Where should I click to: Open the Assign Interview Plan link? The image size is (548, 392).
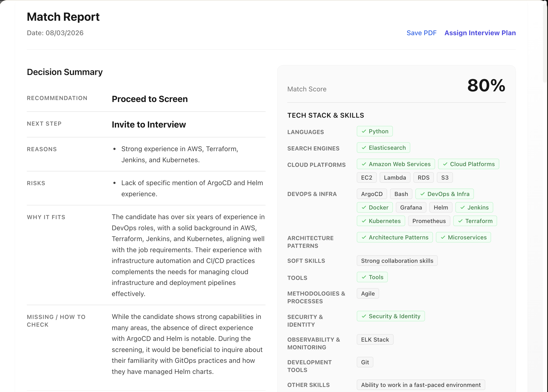480,33
